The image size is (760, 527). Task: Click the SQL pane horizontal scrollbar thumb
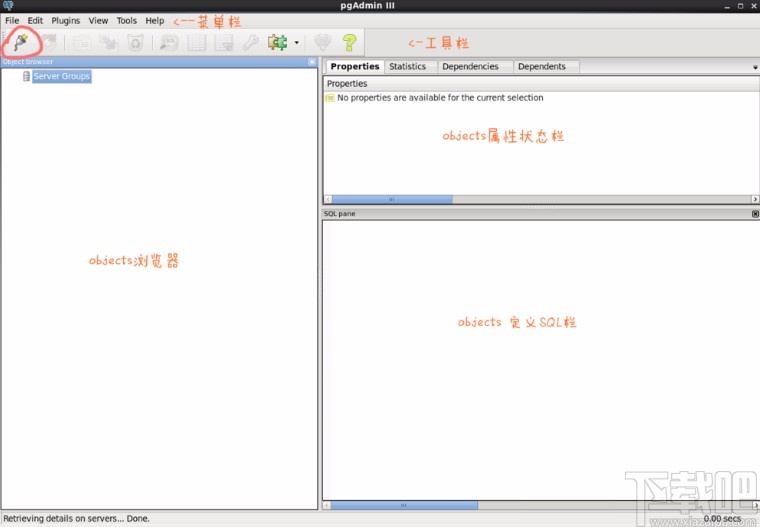coord(404,505)
